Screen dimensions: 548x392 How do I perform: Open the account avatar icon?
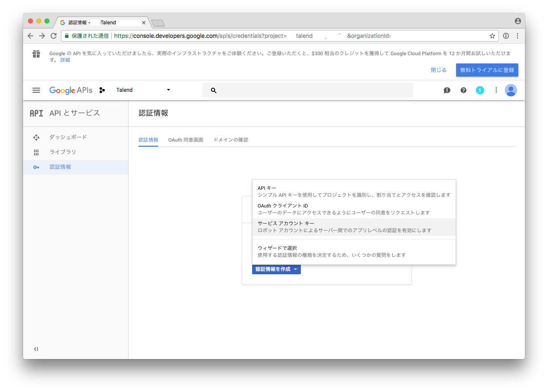[x=511, y=90]
